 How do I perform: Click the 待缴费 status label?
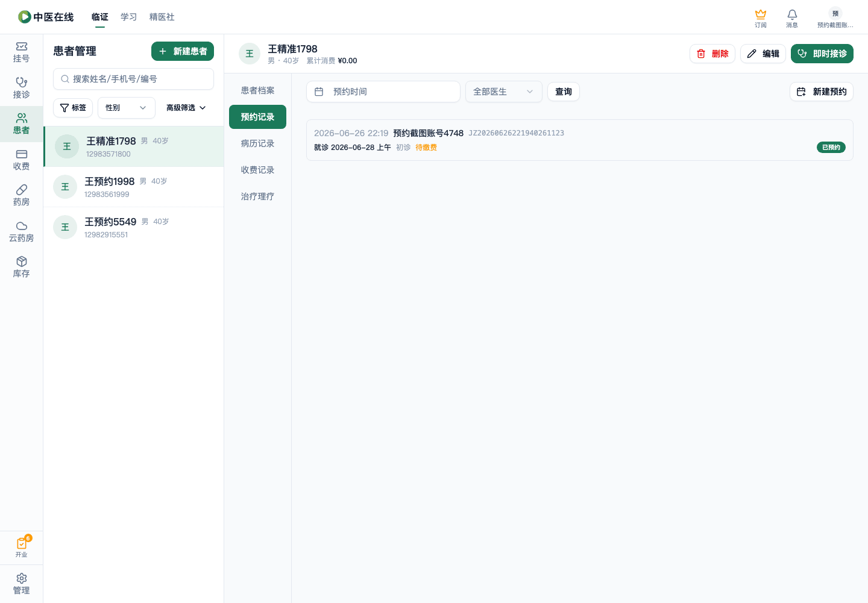tap(426, 148)
